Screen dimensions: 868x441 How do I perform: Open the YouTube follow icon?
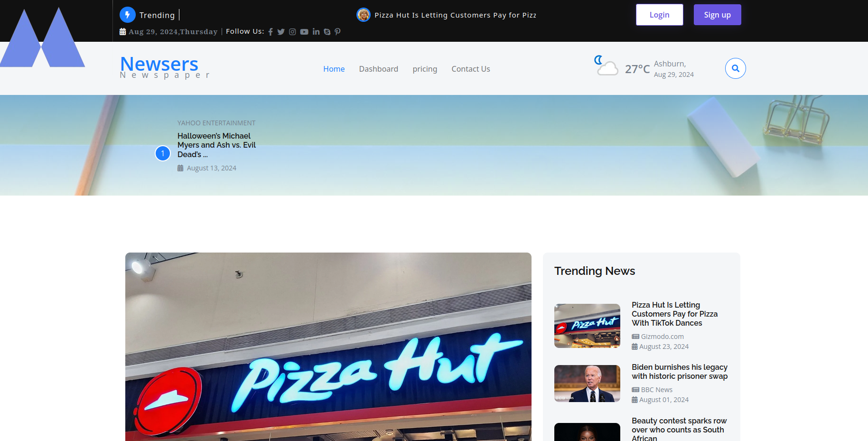click(304, 32)
